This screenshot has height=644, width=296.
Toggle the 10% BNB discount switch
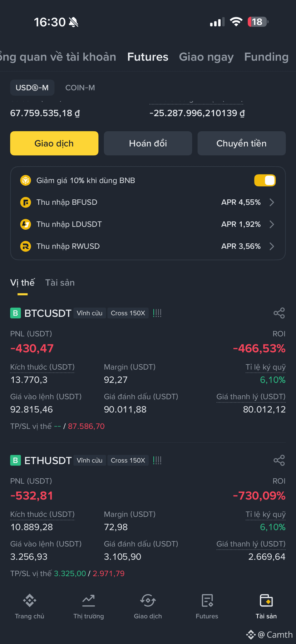click(x=265, y=180)
